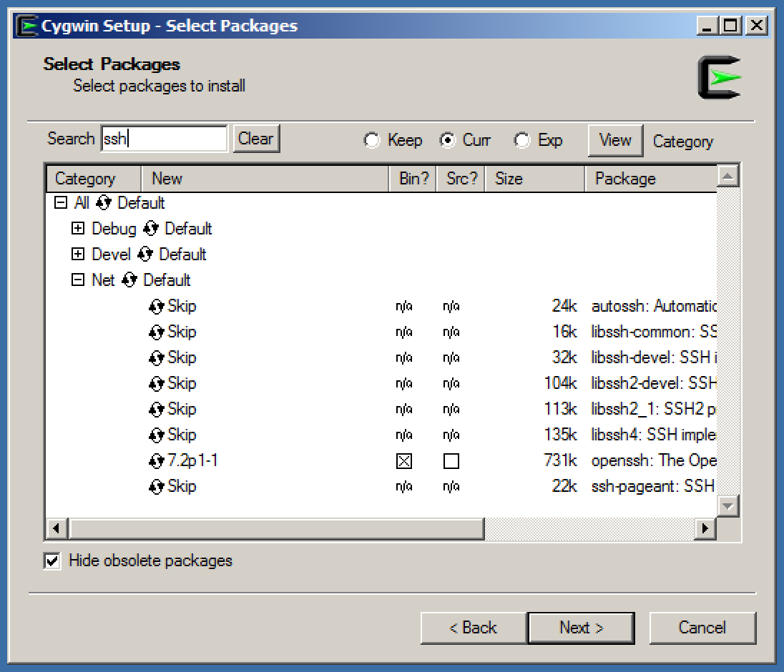This screenshot has width=784, height=672.
Task: Cycle the install action icon for libssh-devel
Action: tap(157, 357)
